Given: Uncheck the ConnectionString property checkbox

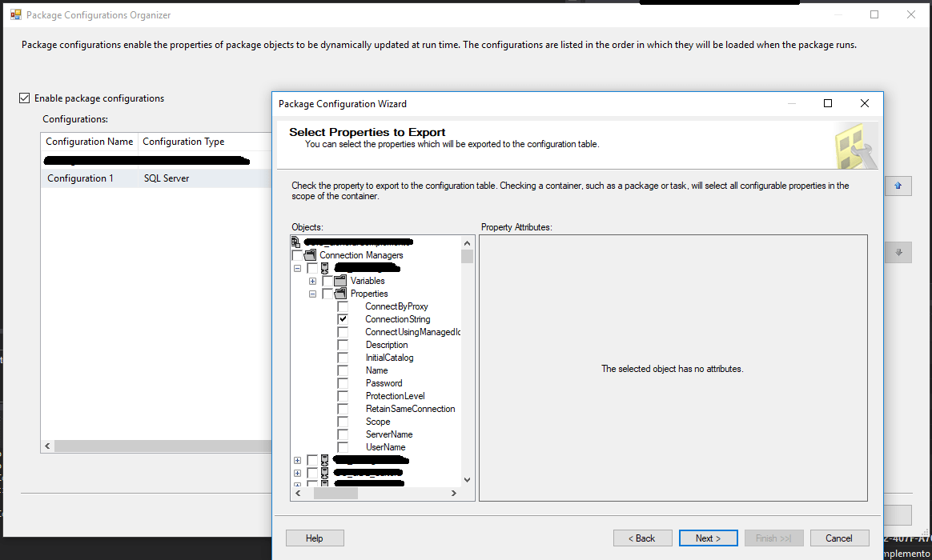Looking at the screenshot, I should pos(343,319).
